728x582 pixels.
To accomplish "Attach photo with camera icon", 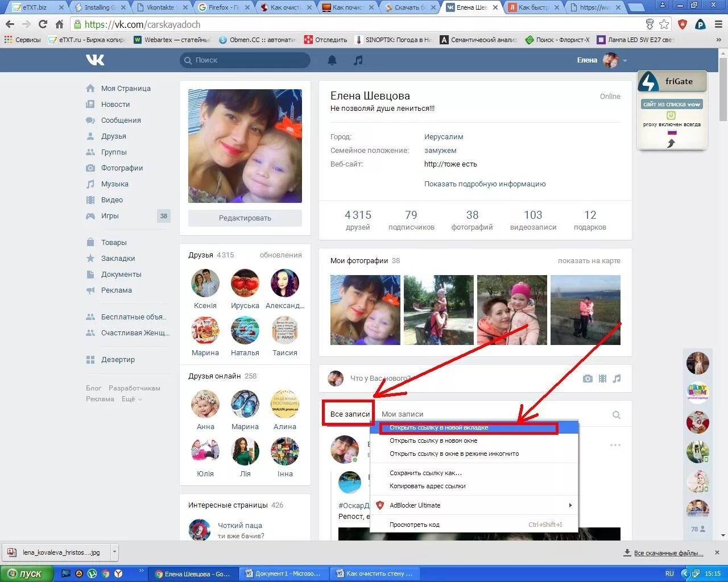I will (588, 379).
